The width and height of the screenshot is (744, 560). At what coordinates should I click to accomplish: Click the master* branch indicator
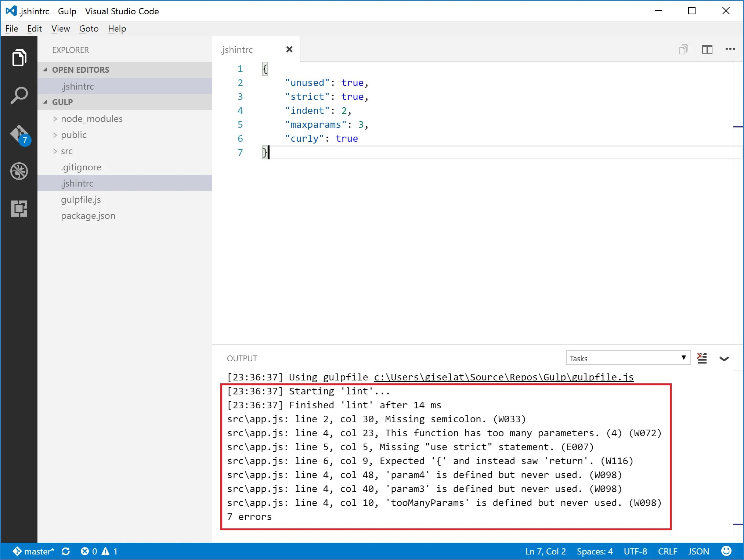(33, 551)
